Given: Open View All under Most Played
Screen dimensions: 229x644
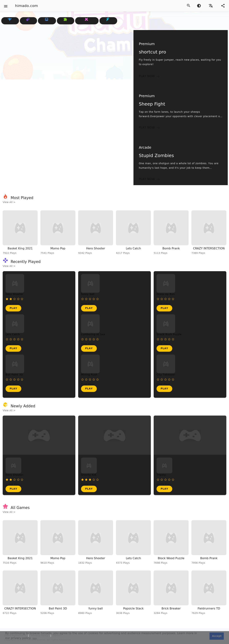Looking at the screenshot, I should click(9, 202).
